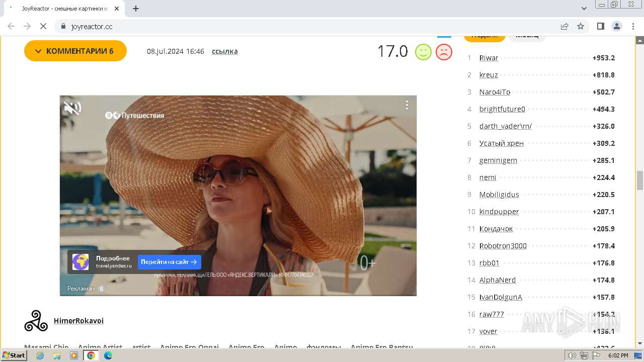Image resolution: width=644 pixels, height=362 pixels.
Task: Switch to Chrome taskbar icon
Action: 91,355
